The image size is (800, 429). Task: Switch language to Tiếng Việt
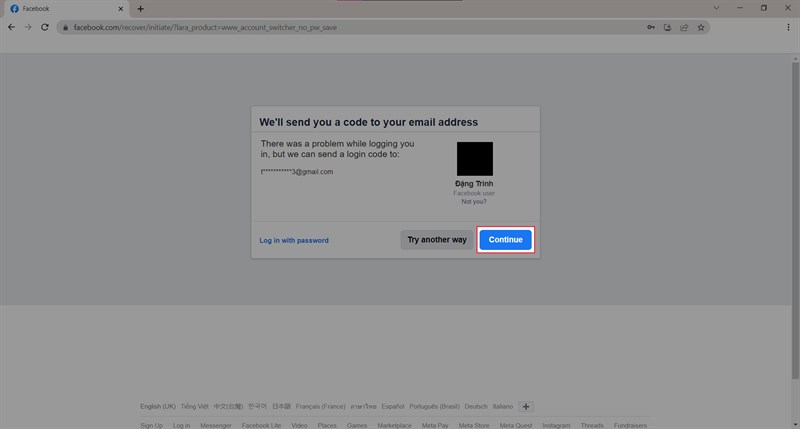click(x=194, y=407)
